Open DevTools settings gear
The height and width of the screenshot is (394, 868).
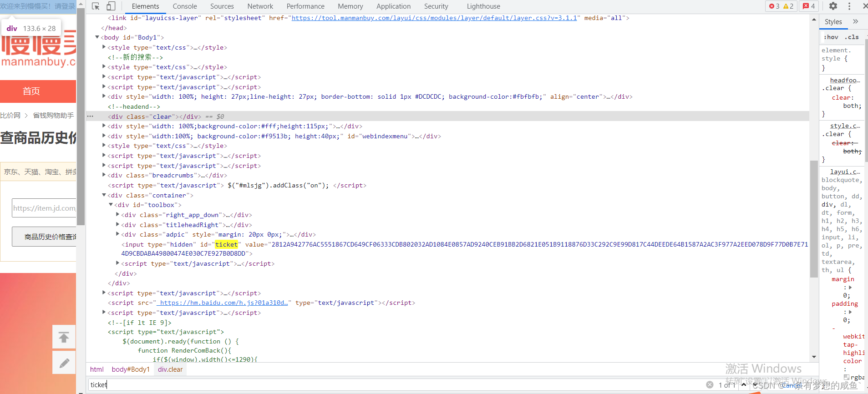tap(833, 6)
